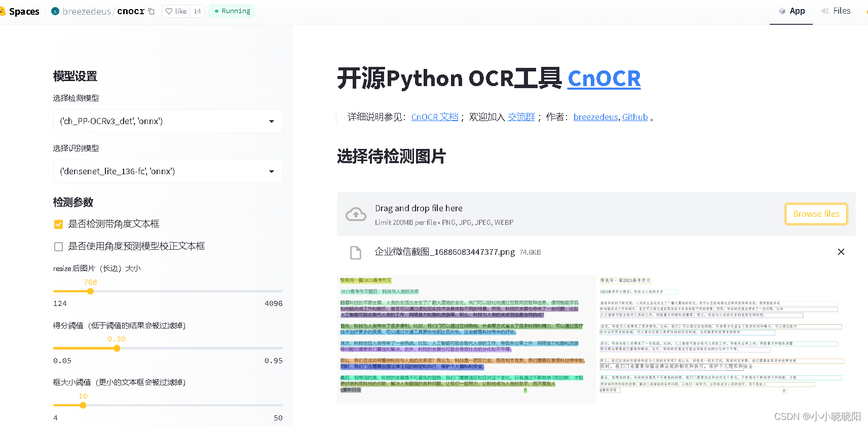This screenshot has width=868, height=426.
Task: Click the slider maximum value 0.95
Action: [x=274, y=361]
